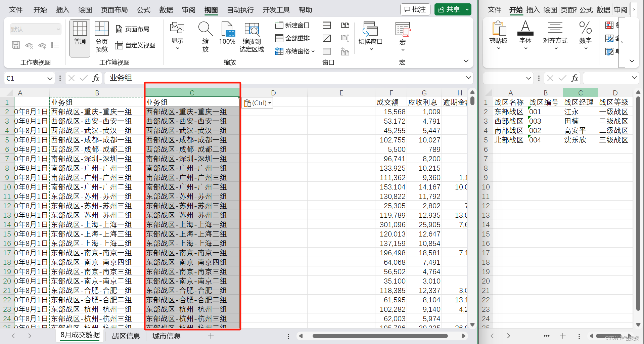Screen dimensions: 644x344
Task: Select the 8月成交数据 sheet tab
Action: 80,335
